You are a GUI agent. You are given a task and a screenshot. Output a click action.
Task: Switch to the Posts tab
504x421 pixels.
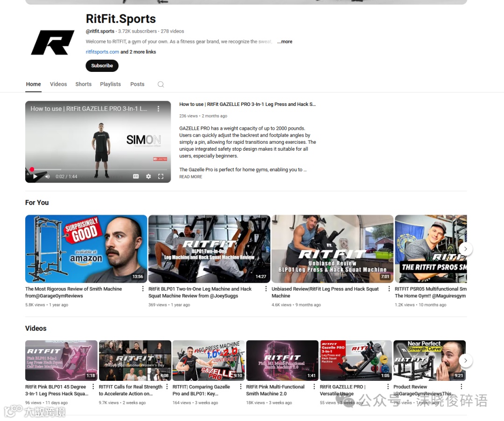tap(137, 84)
